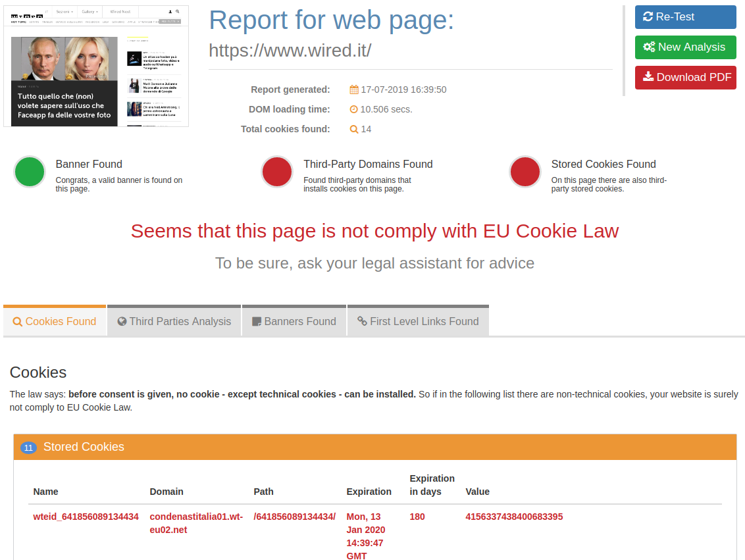Click the total cookies count 14

366,129
